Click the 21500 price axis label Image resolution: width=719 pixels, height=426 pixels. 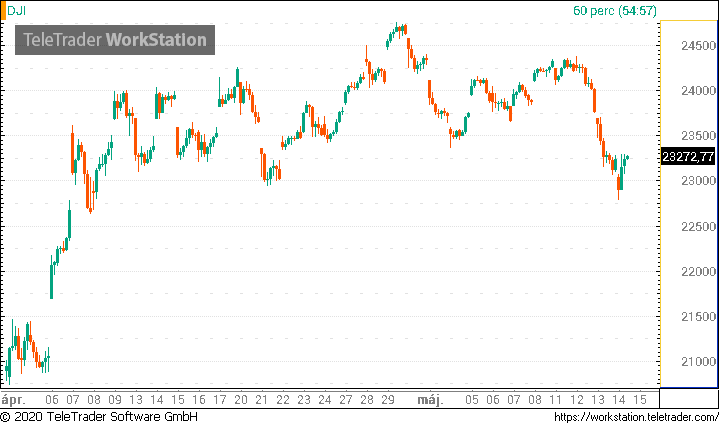click(x=698, y=317)
